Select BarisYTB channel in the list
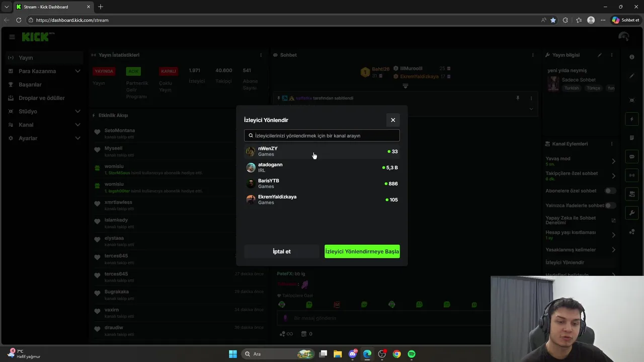The height and width of the screenshot is (362, 644). [x=322, y=184]
